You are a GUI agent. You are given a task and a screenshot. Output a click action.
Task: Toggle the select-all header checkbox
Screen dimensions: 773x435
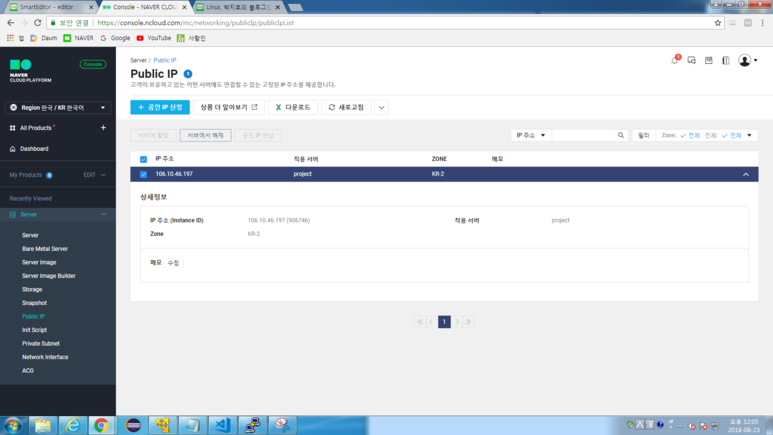pyautogui.click(x=143, y=159)
